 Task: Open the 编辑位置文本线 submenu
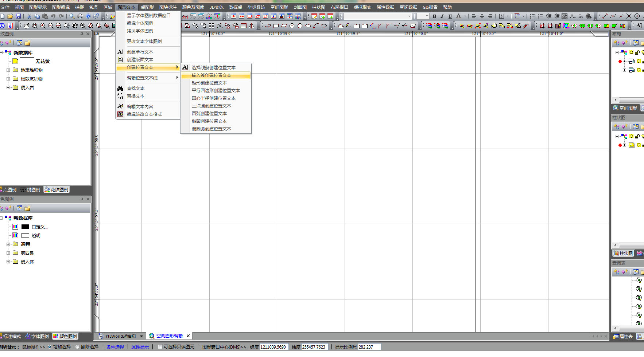pyautogui.click(x=148, y=78)
